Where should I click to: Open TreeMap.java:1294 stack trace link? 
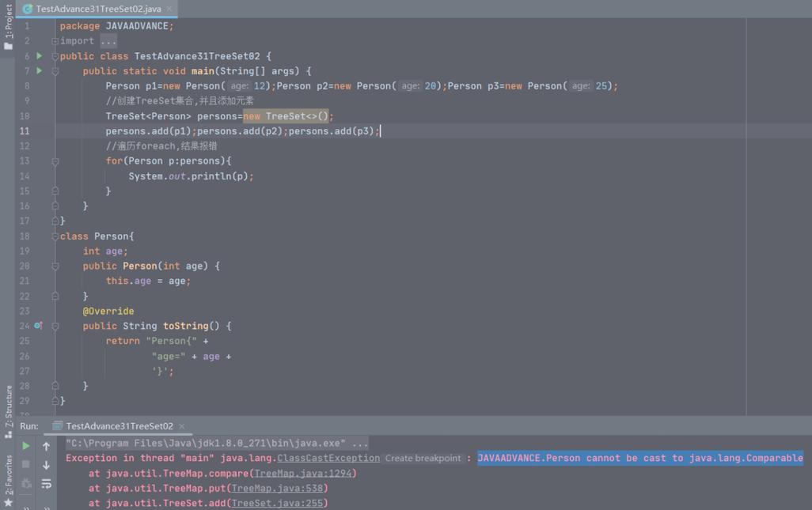(303, 474)
